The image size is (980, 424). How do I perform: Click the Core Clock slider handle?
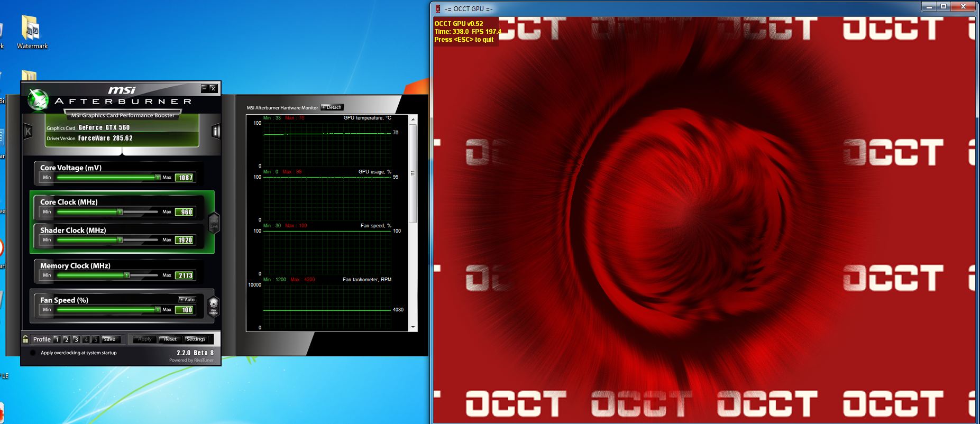120,211
